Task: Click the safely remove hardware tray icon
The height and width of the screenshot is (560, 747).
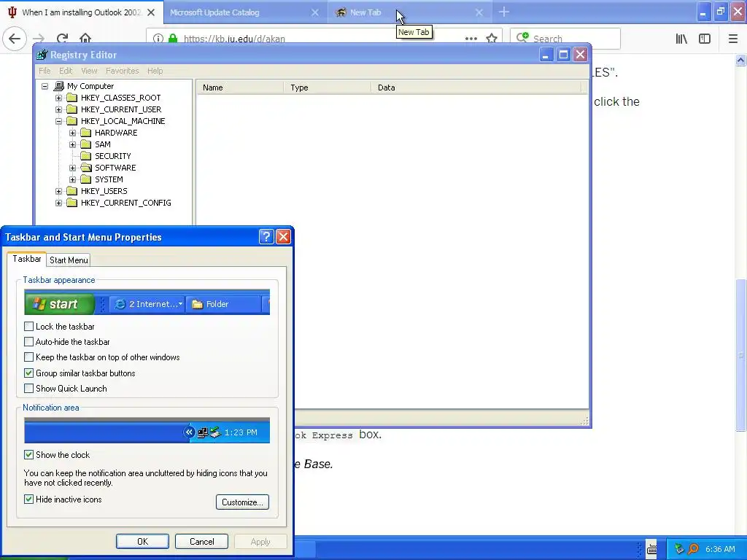Action: coord(679,549)
